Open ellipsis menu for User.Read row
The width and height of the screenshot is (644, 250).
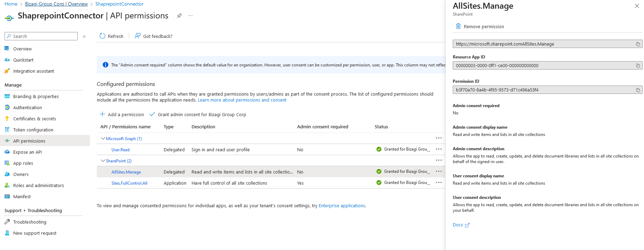tap(439, 149)
